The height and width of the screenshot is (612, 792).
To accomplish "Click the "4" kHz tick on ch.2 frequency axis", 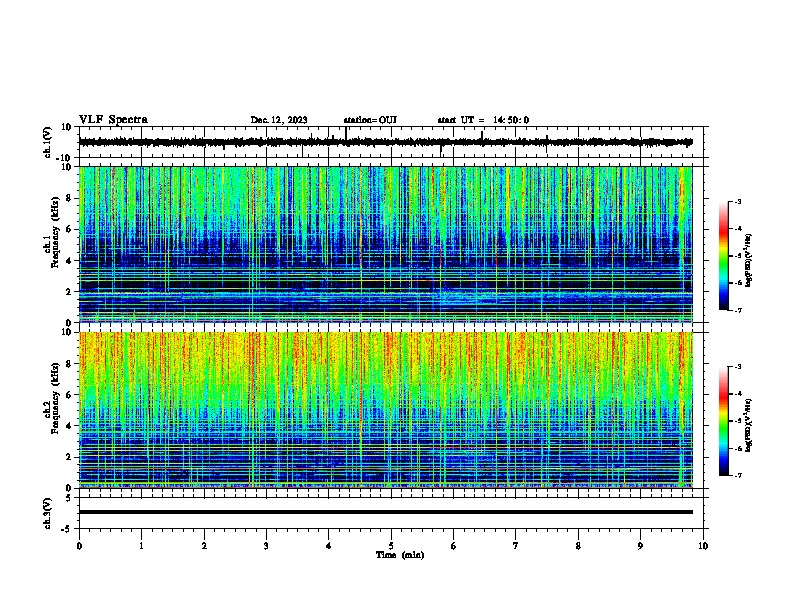I will 69,426.
